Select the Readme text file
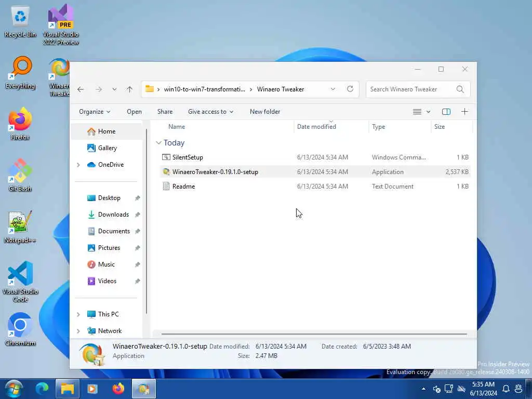532x399 pixels. coord(315,187)
